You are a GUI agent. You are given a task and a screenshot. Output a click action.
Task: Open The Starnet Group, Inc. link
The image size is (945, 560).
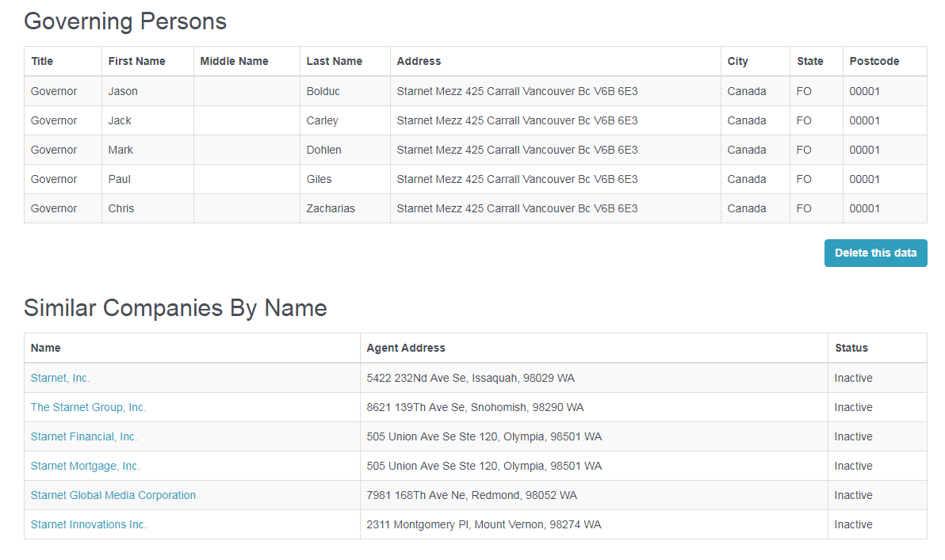[89, 408]
